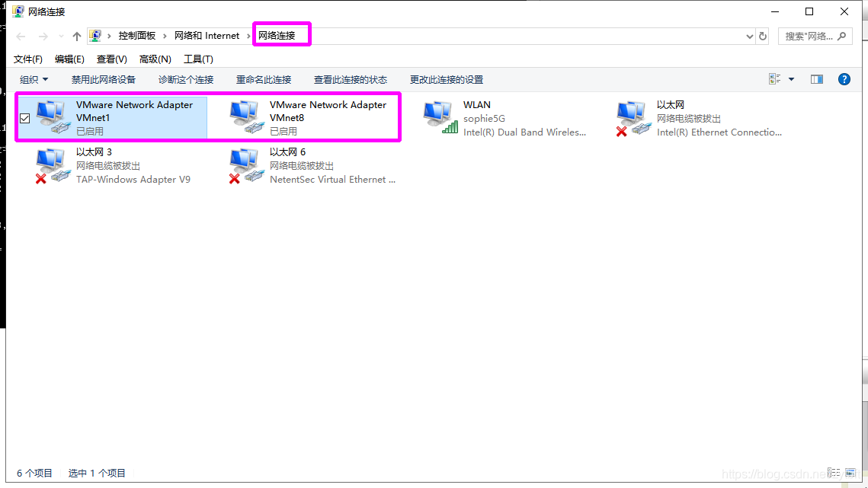Click the search magnifier icon

click(x=842, y=36)
